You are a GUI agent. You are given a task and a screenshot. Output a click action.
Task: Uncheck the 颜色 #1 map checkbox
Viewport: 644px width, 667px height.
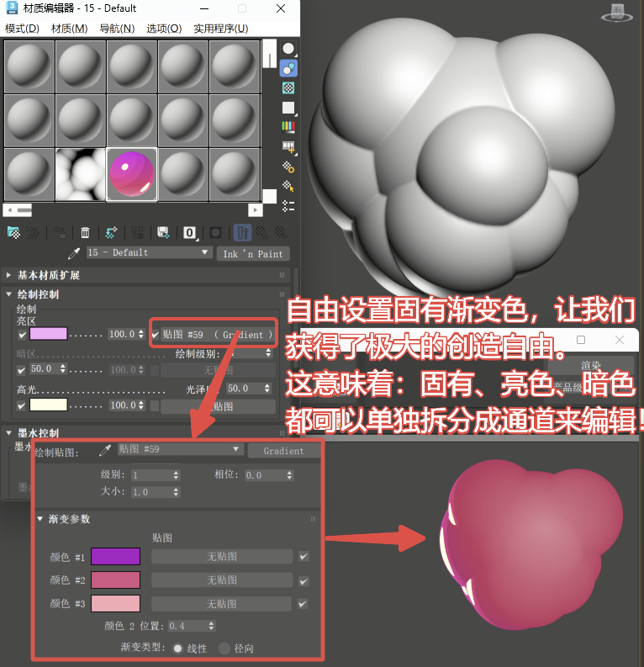point(304,556)
